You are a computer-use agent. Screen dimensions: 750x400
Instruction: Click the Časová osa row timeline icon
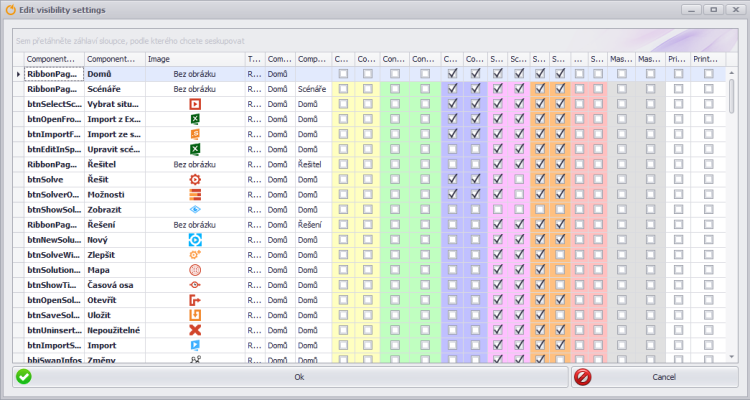195,285
